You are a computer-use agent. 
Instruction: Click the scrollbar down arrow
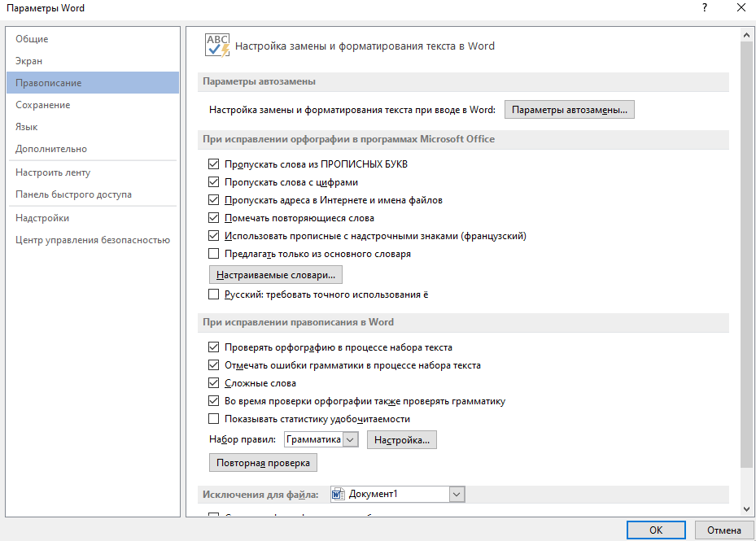747,508
